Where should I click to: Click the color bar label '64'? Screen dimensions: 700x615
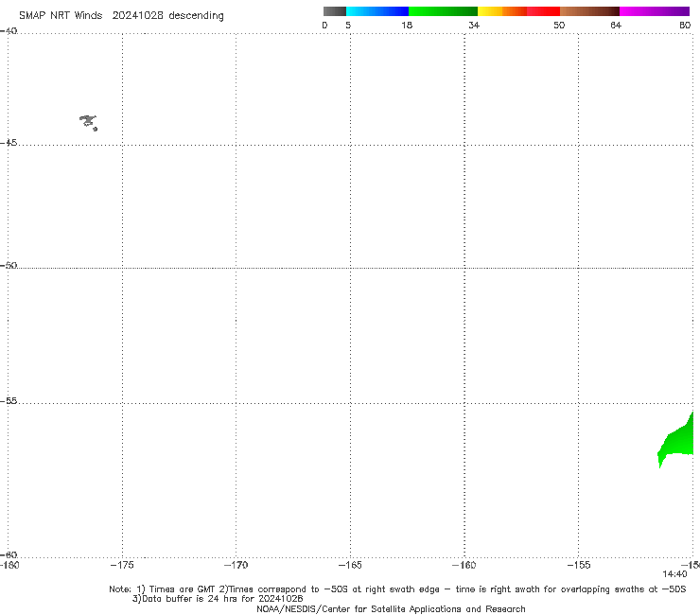tap(616, 26)
